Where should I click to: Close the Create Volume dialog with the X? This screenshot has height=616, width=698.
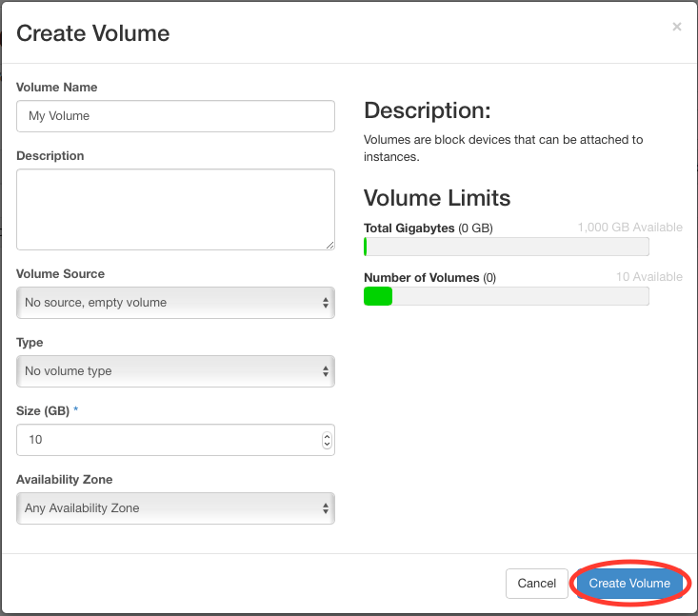click(x=676, y=27)
